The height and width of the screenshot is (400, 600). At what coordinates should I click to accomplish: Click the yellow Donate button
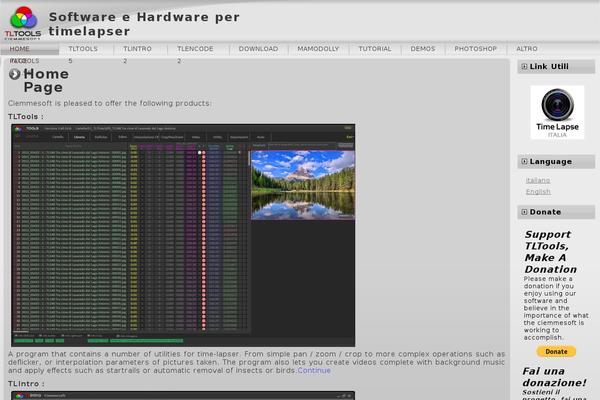pyautogui.click(x=556, y=351)
